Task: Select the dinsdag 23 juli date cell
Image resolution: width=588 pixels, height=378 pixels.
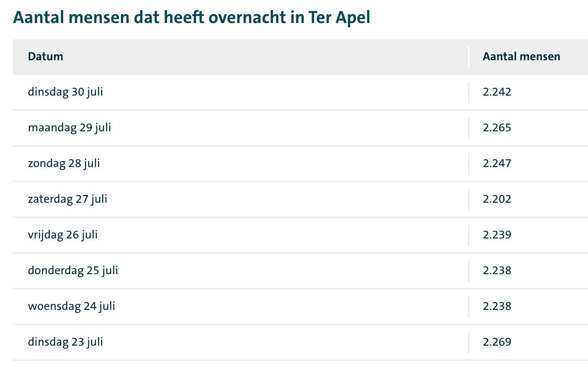Action: click(65, 342)
